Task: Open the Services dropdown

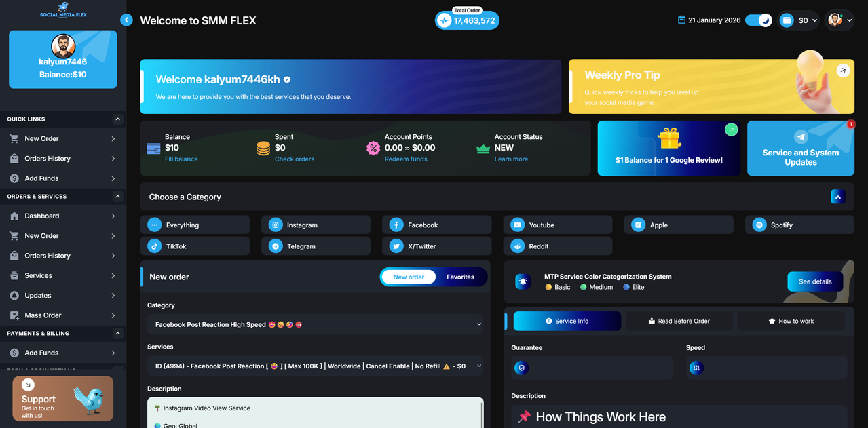Action: 315,366
